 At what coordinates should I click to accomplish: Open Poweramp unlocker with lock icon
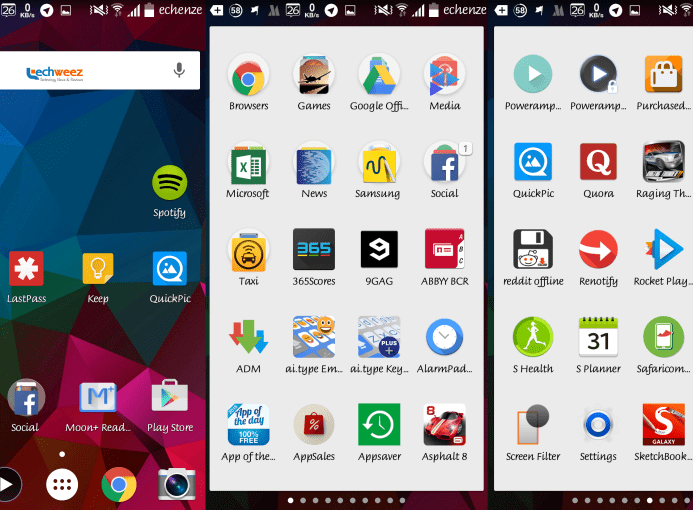pyautogui.click(x=598, y=74)
